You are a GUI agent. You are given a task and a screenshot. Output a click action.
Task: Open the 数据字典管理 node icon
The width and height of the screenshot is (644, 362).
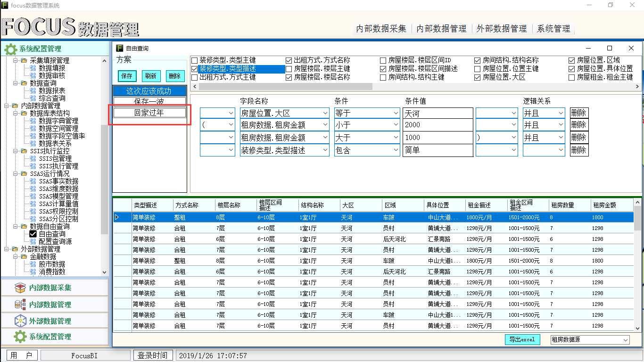pos(33,121)
